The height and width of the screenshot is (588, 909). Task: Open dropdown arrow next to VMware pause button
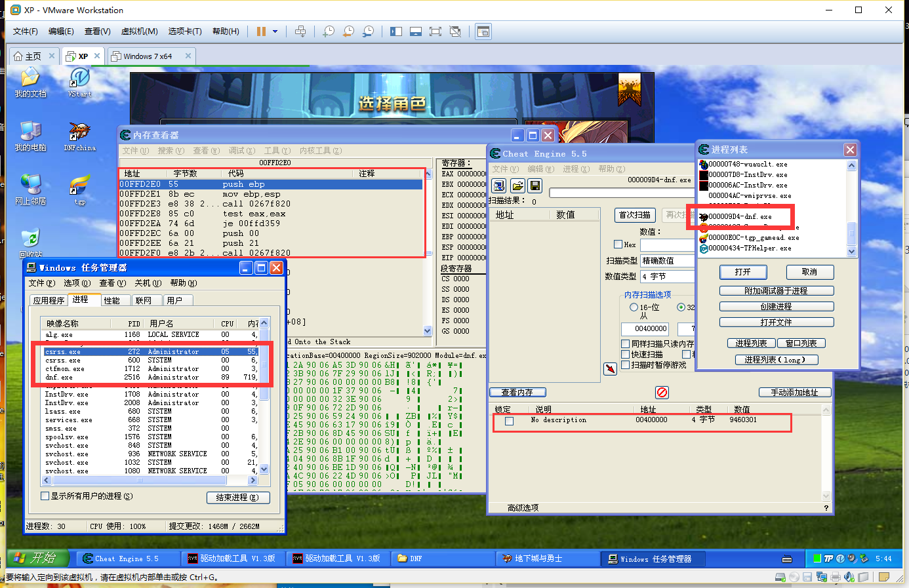275,31
